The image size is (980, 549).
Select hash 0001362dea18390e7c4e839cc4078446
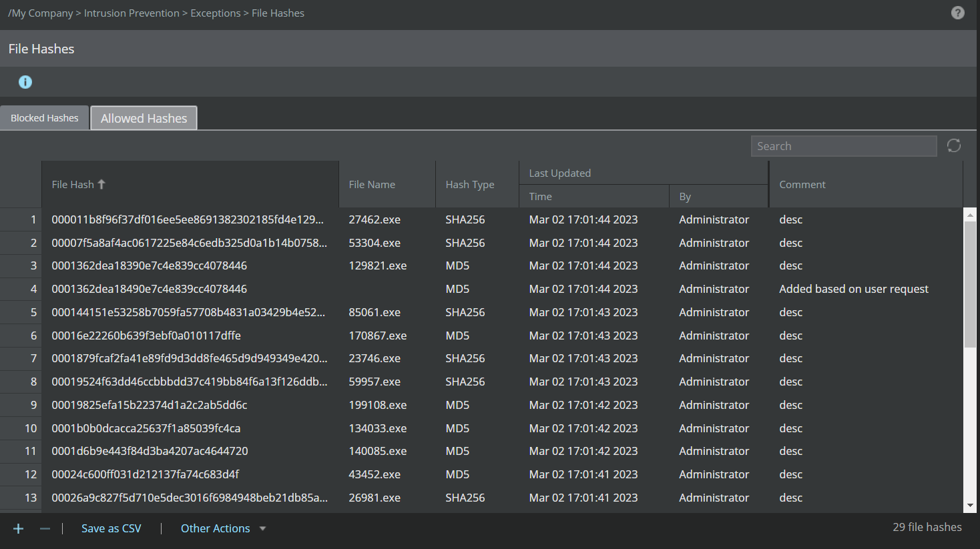(x=150, y=265)
